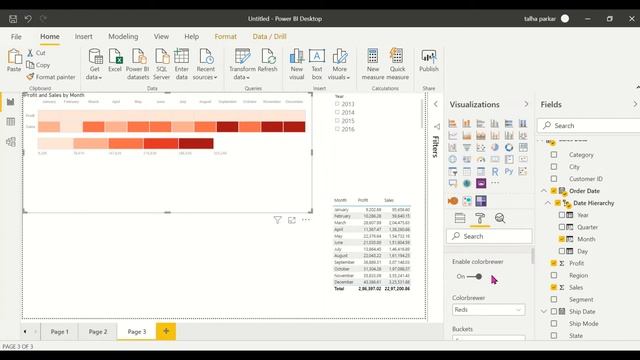Expand the Filters pane arrow
640x360 pixels.
(436, 104)
